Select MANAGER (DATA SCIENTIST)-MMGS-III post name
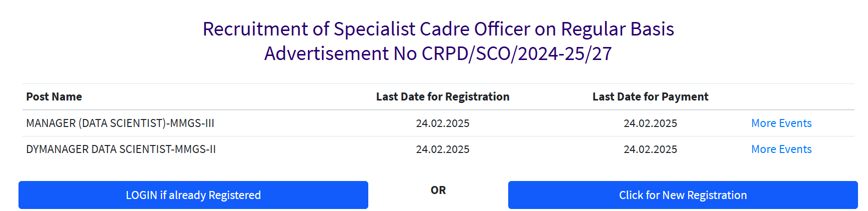This screenshot has height=211, width=868. [120, 123]
